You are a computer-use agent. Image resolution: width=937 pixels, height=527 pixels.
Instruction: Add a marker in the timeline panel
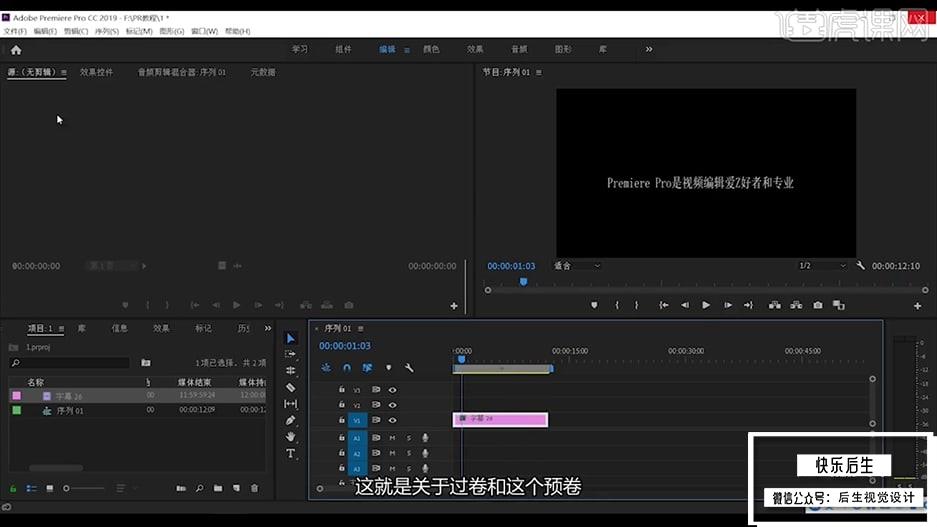click(x=388, y=367)
